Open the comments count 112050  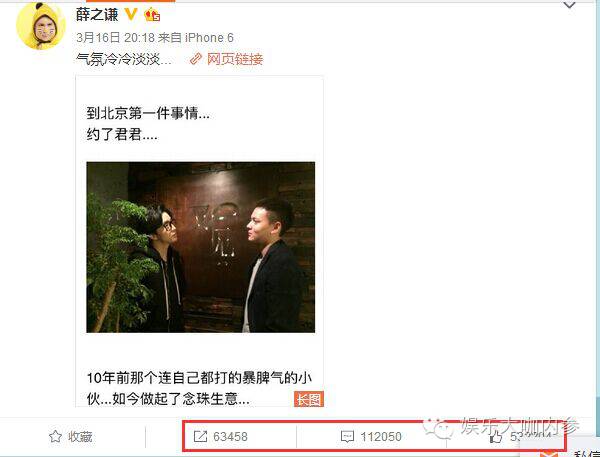(381, 437)
